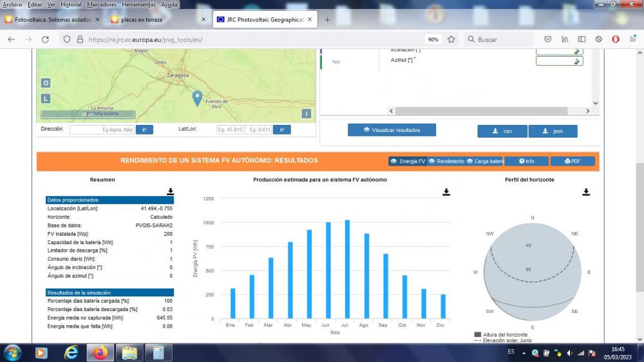
Task: Download results as csv
Action: pos(502,131)
